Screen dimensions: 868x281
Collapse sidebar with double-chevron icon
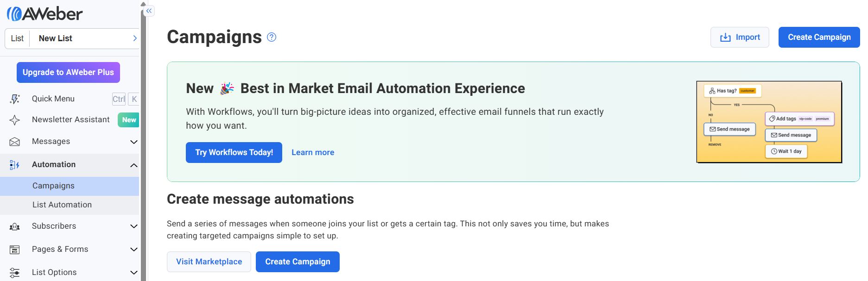(149, 11)
